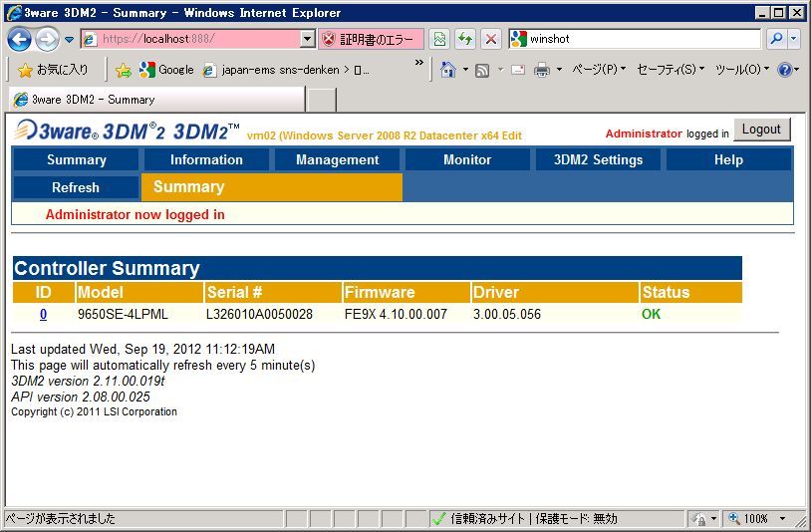Click serial number L326010A0050028
This screenshot has width=811, height=532.
259,315
